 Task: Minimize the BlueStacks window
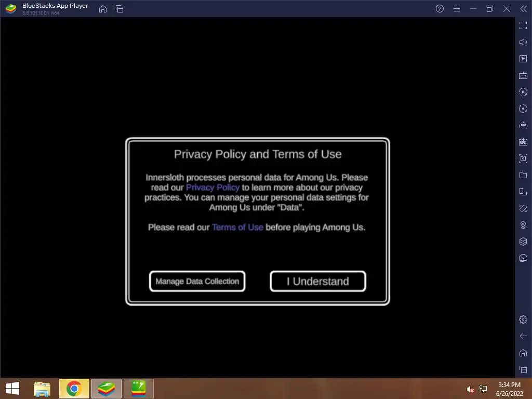473,9
